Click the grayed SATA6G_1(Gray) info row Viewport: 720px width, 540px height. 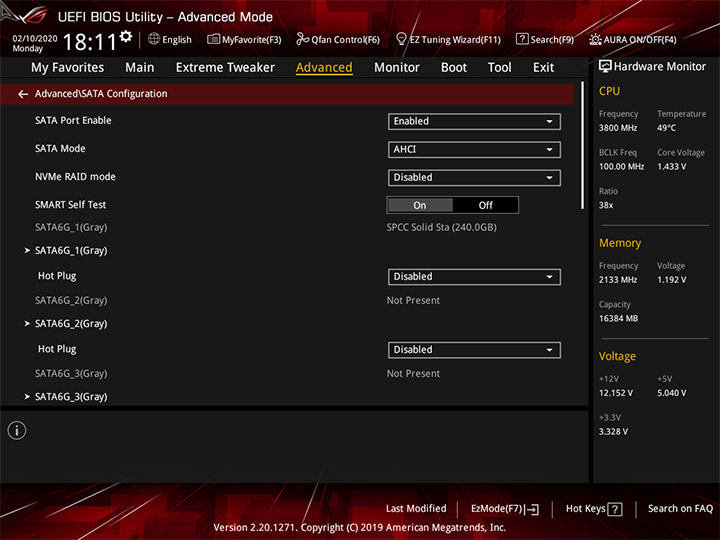tap(71, 227)
